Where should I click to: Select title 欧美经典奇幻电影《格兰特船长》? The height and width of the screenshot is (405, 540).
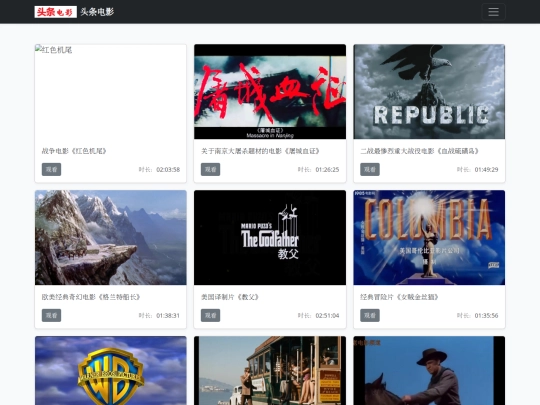coord(91,297)
